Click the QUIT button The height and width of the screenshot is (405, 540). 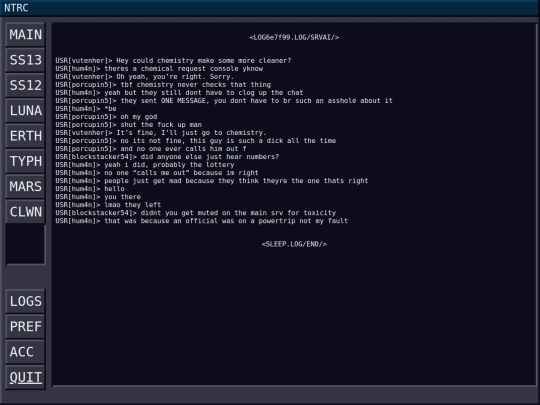point(25,377)
